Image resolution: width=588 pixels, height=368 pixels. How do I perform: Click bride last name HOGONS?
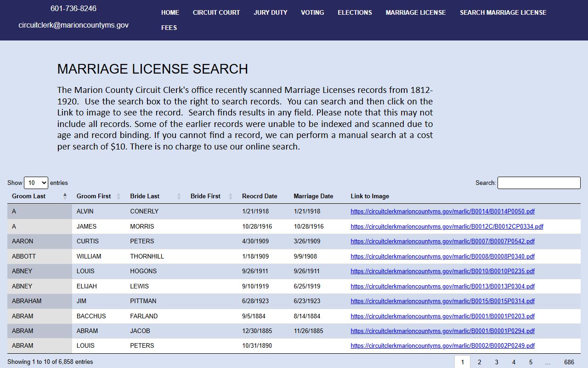click(x=143, y=271)
